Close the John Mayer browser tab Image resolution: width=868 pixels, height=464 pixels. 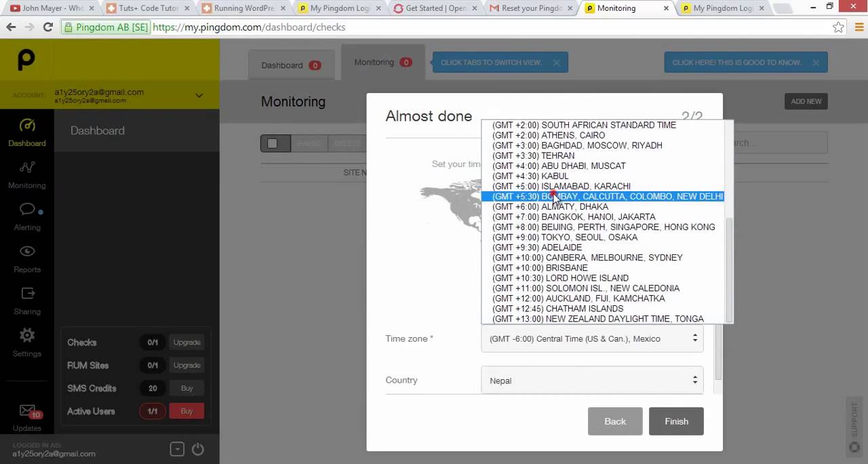[91, 8]
